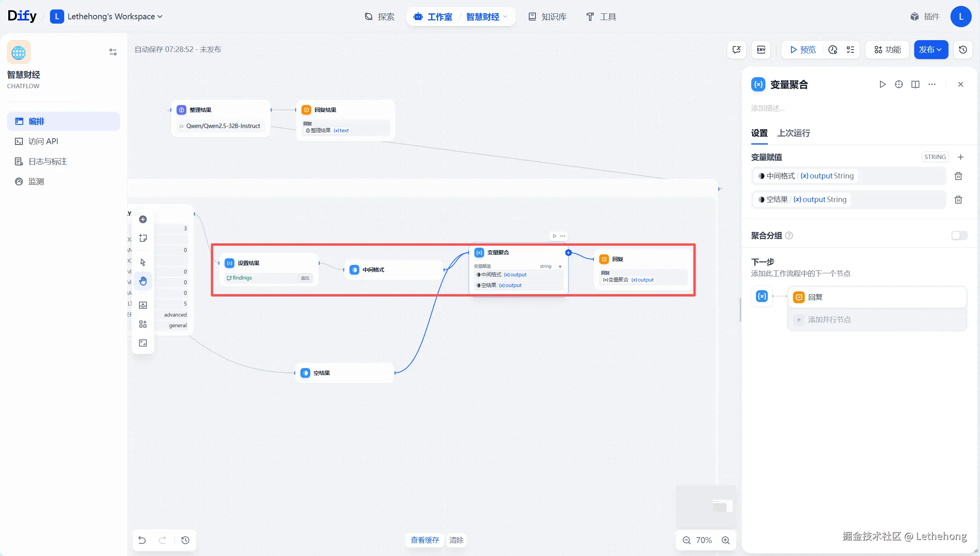Image resolution: width=980 pixels, height=556 pixels.
Task: Click the organize nodes layout icon
Action: click(143, 324)
